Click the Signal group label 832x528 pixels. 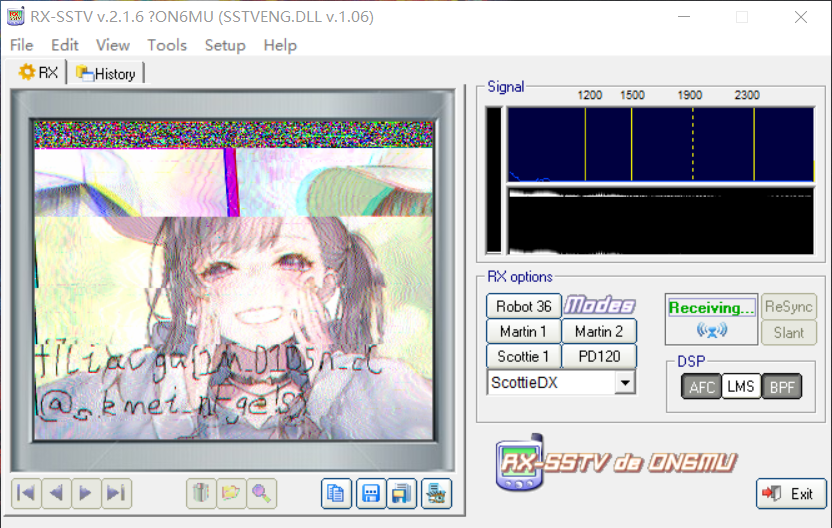click(x=506, y=86)
